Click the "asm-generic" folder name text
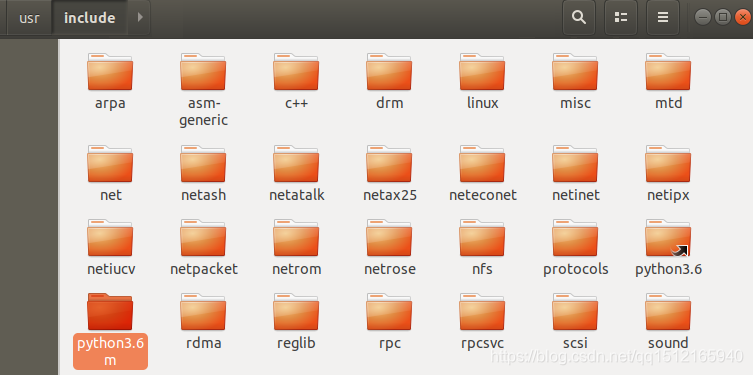Screen dimensions: 753x375 tap(203, 111)
